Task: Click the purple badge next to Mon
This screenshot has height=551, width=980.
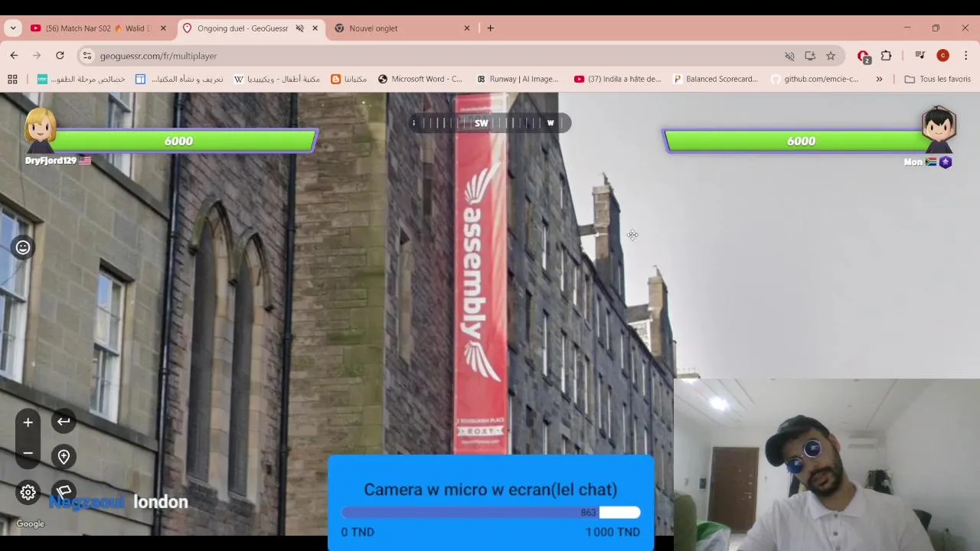Action: (x=946, y=162)
